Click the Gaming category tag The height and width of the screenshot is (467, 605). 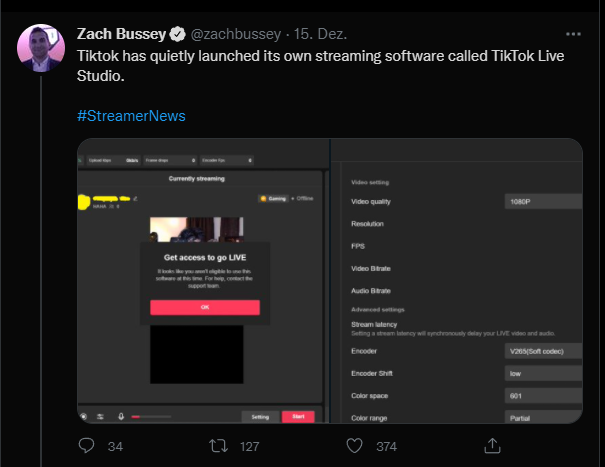272,198
